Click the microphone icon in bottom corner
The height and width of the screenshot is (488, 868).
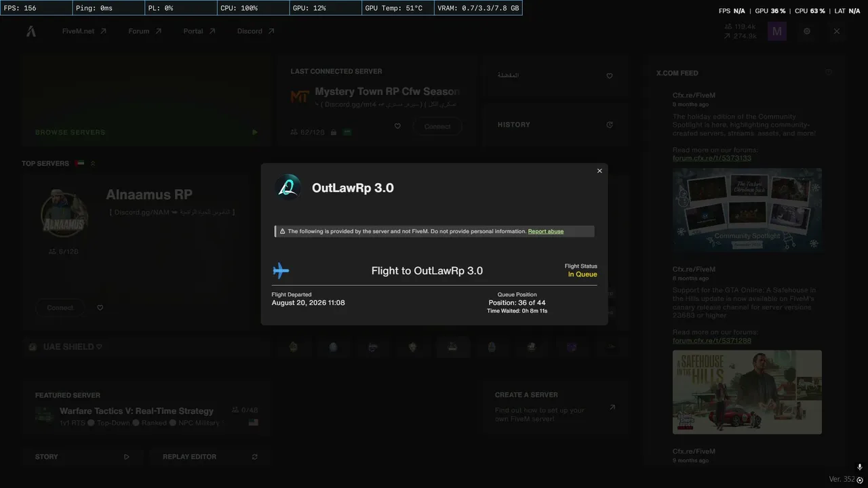point(860,467)
